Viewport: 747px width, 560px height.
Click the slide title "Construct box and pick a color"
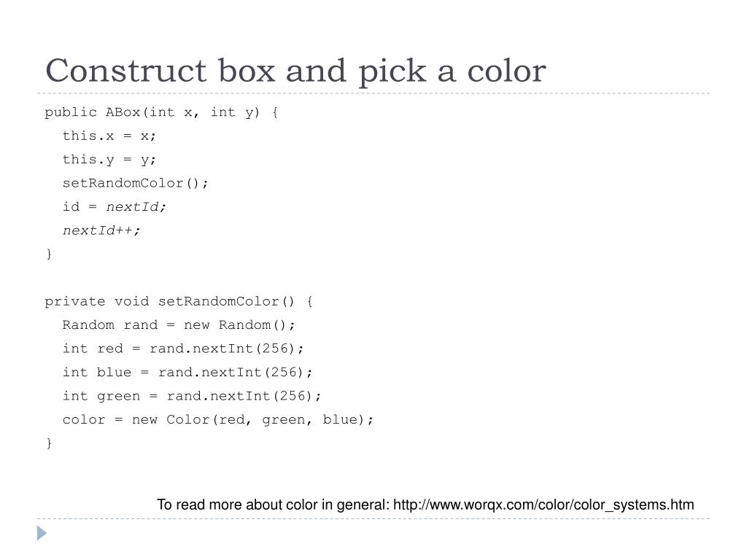click(x=295, y=71)
